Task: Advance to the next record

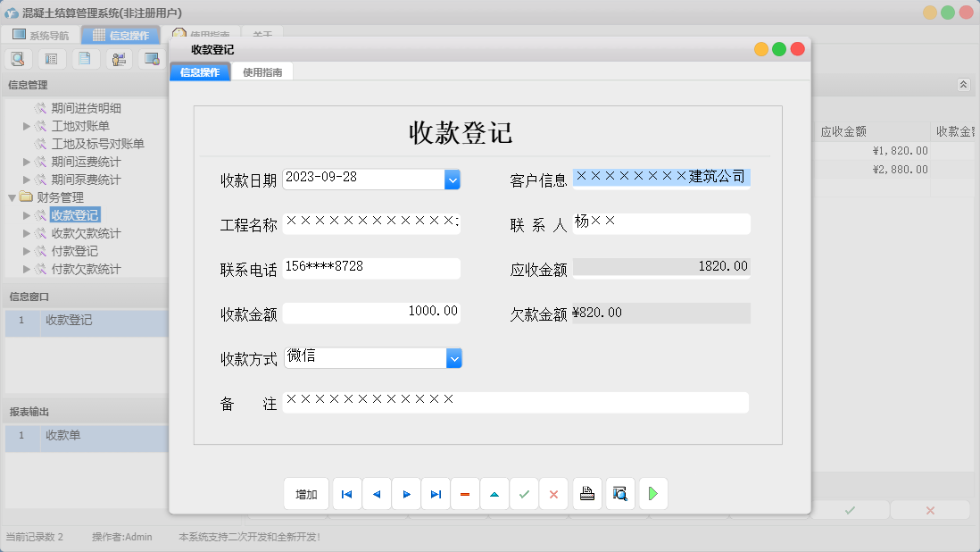Action: (406, 493)
